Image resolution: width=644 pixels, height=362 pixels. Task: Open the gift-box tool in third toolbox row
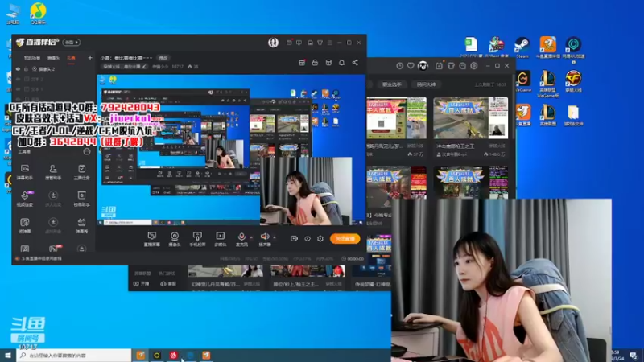(81, 225)
